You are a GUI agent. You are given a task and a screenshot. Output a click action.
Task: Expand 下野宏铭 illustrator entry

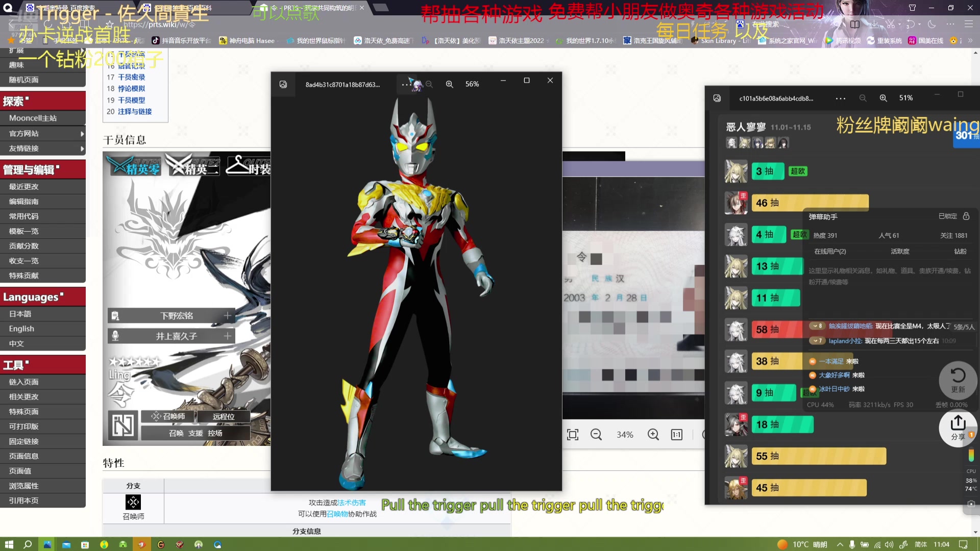coord(228,316)
